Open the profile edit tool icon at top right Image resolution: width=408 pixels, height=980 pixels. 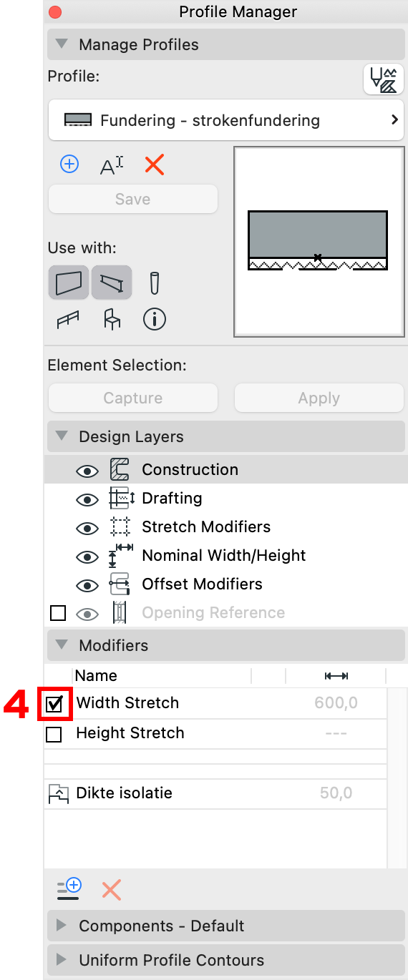click(x=383, y=79)
